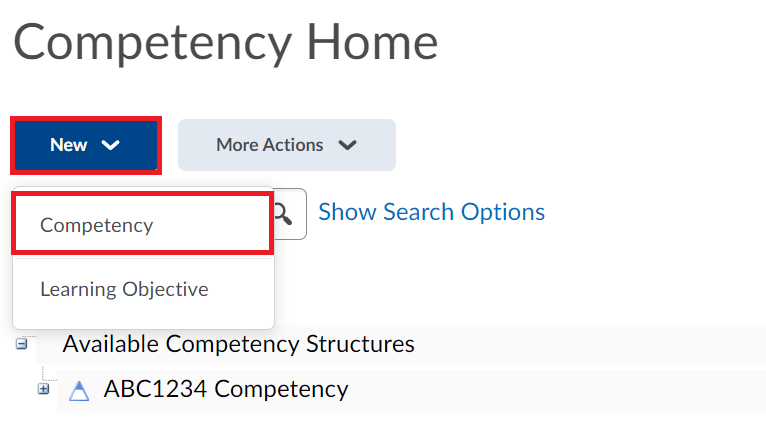Click the white chevron on New button
766x445 pixels.
pos(110,145)
